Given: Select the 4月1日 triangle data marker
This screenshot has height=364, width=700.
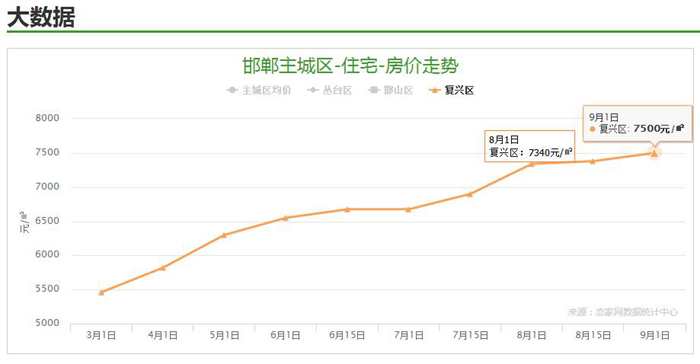Looking at the screenshot, I should click(163, 268).
